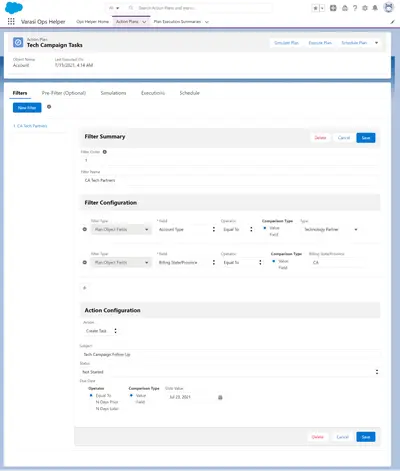
Task: Click the Execute Plan button
Action: pos(320,43)
